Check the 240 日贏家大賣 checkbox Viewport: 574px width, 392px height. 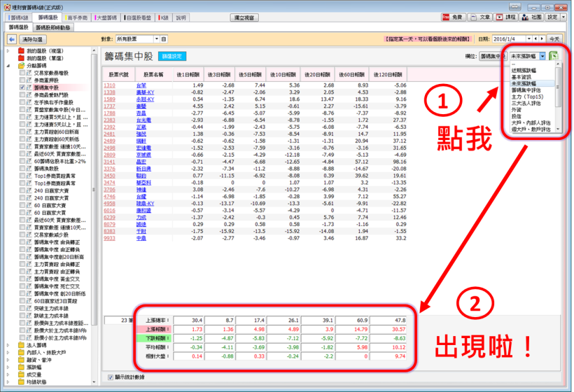(22, 190)
